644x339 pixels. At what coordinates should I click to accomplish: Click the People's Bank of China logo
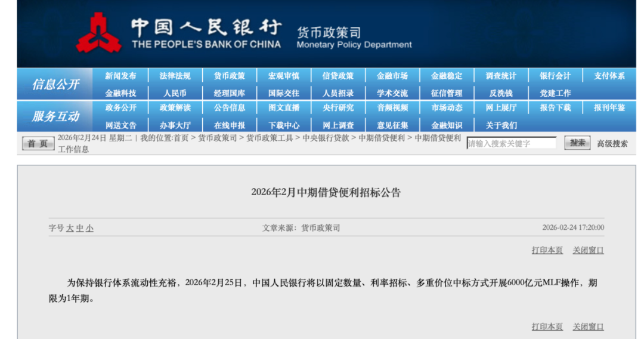pyautogui.click(x=99, y=33)
